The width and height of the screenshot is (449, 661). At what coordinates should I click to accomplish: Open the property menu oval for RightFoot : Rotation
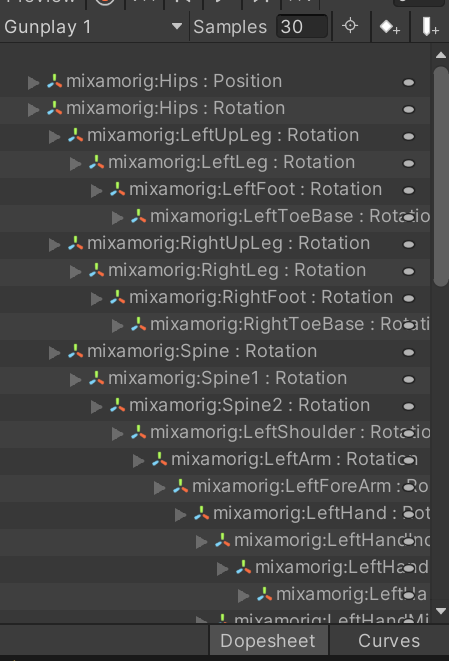point(409,298)
